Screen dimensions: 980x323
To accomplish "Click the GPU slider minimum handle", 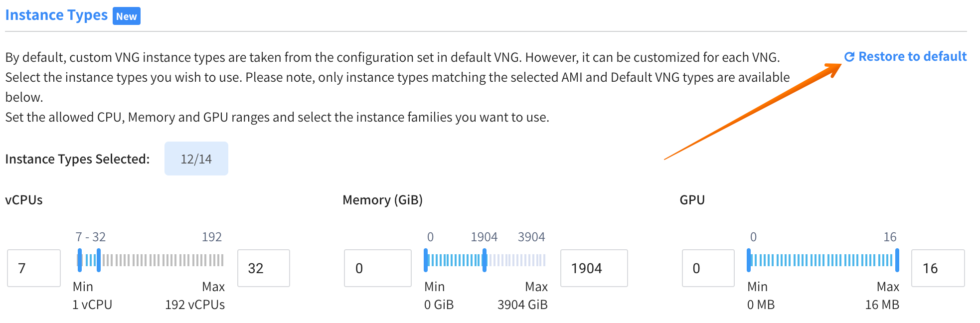I will pos(749,260).
